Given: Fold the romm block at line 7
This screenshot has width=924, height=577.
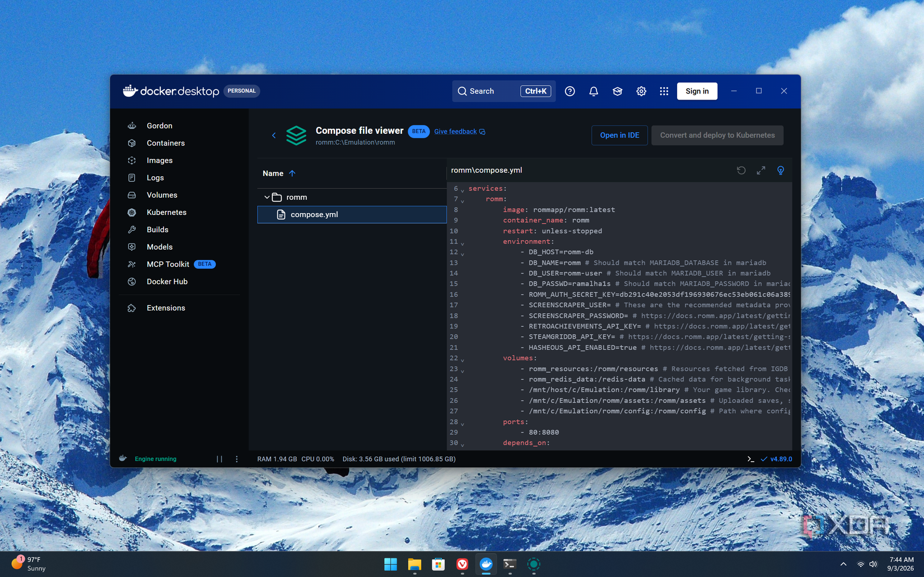Looking at the screenshot, I should 463,201.
